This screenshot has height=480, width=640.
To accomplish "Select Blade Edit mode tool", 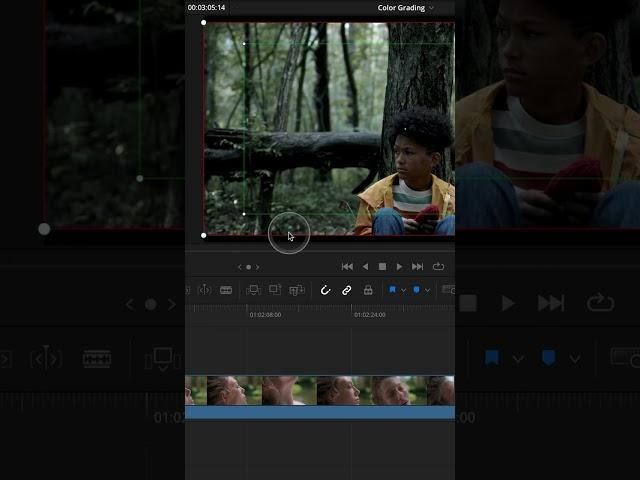I will click(226, 290).
